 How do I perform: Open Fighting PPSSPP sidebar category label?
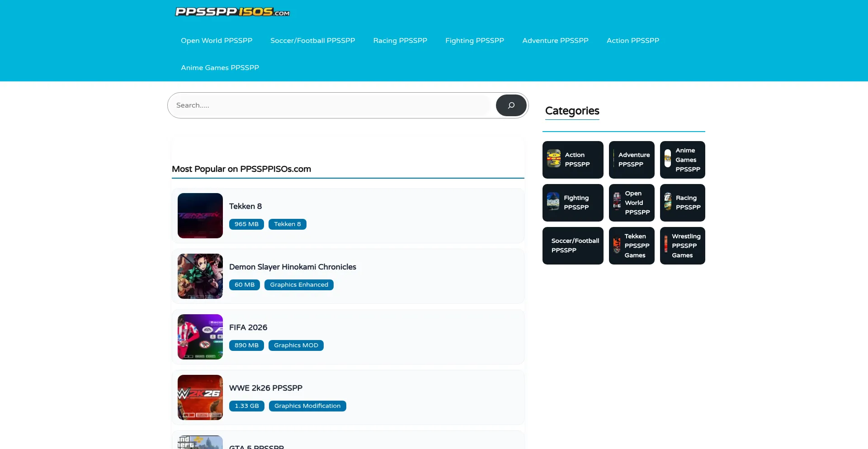[x=576, y=203]
